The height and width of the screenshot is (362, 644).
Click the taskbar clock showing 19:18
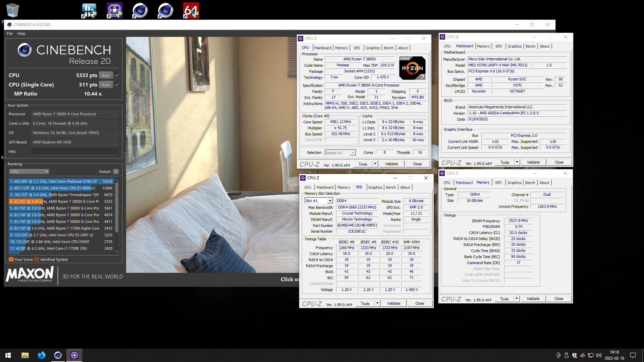pos(614,355)
